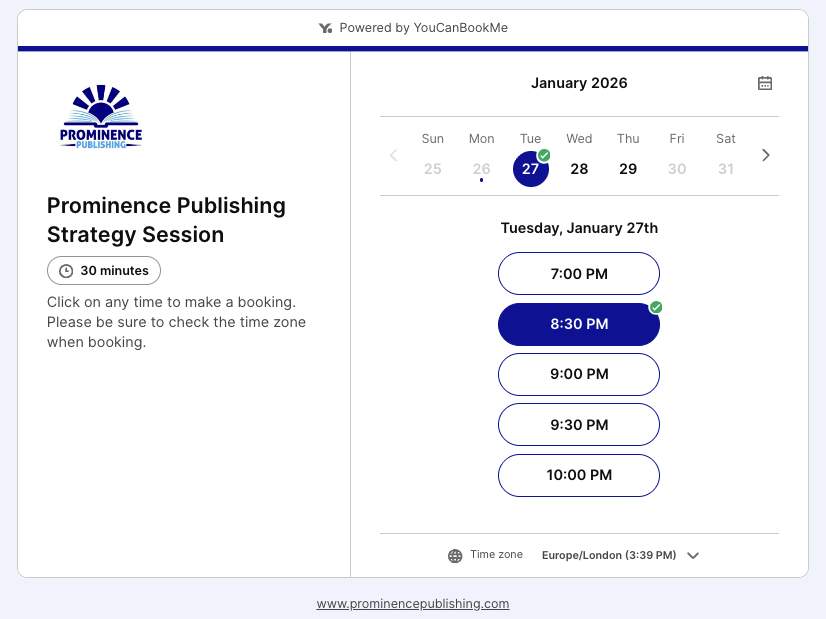Screen dimensions: 826x619
Task: Book the 7:00 PM time slot
Action: click(x=578, y=273)
